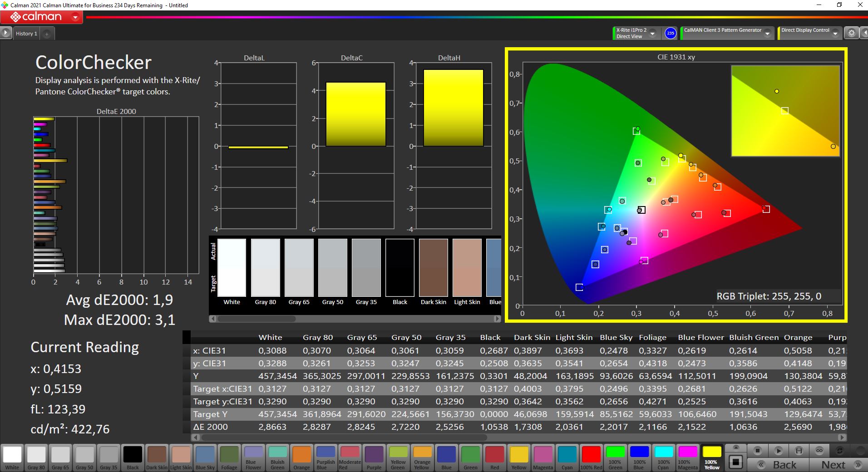This screenshot has width=868, height=472.
Task: Click the stop measurement icon
Action: tap(757, 451)
